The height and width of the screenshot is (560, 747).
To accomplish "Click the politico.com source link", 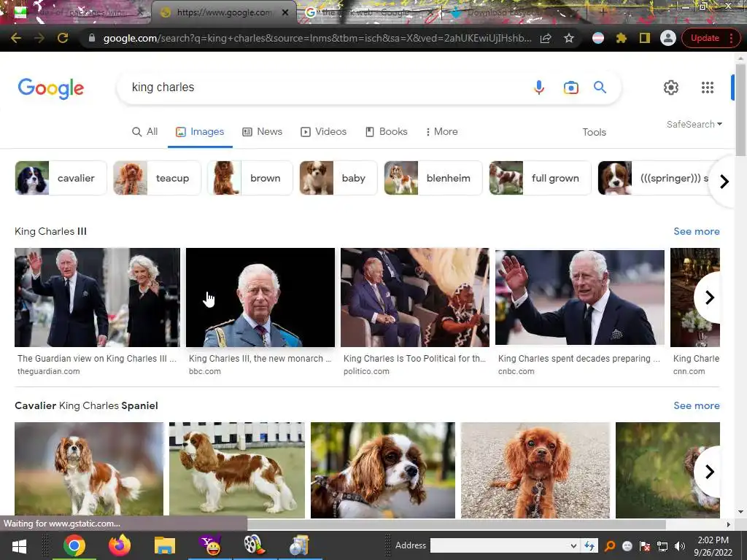I will (x=366, y=371).
